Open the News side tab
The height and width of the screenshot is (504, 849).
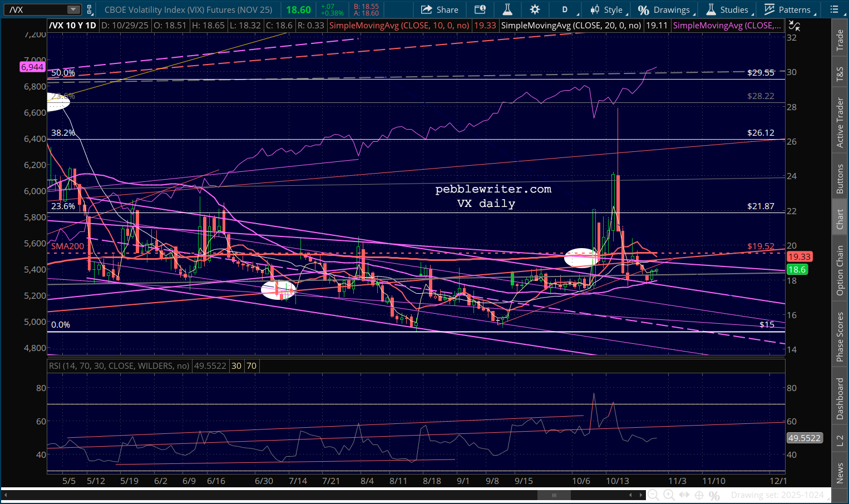point(840,473)
